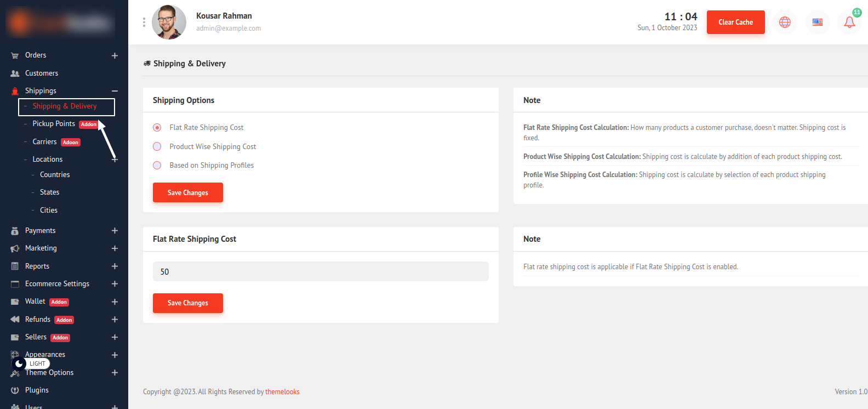This screenshot has height=409, width=868.
Task: Select Flat Rate Shipping Cost radio option
Action: click(x=157, y=128)
